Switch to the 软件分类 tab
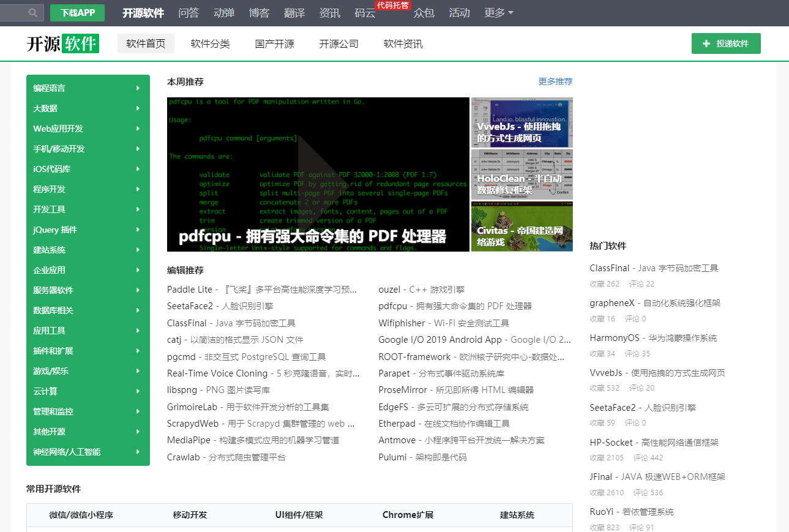The height and width of the screenshot is (532, 789). 210,43
